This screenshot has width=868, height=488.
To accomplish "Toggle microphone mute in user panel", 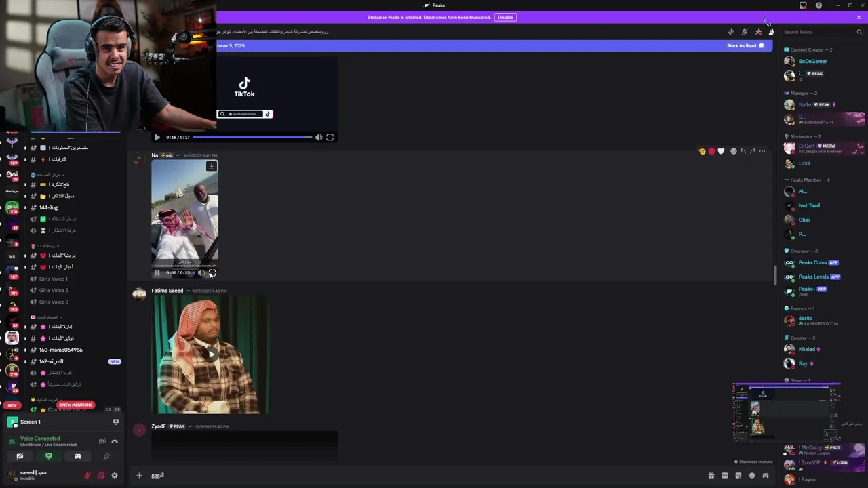I will (x=87, y=475).
